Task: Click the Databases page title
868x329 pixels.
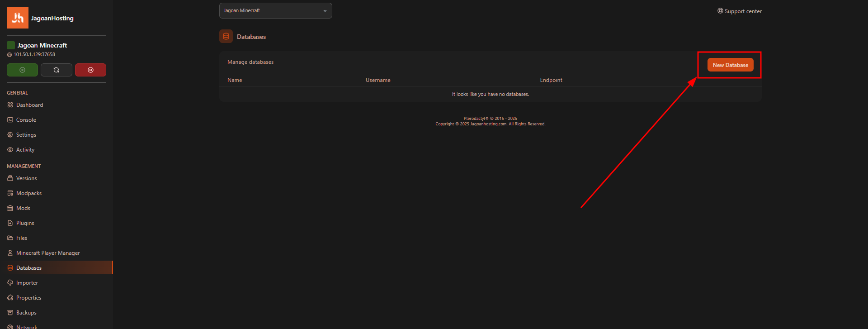Action: coord(251,37)
